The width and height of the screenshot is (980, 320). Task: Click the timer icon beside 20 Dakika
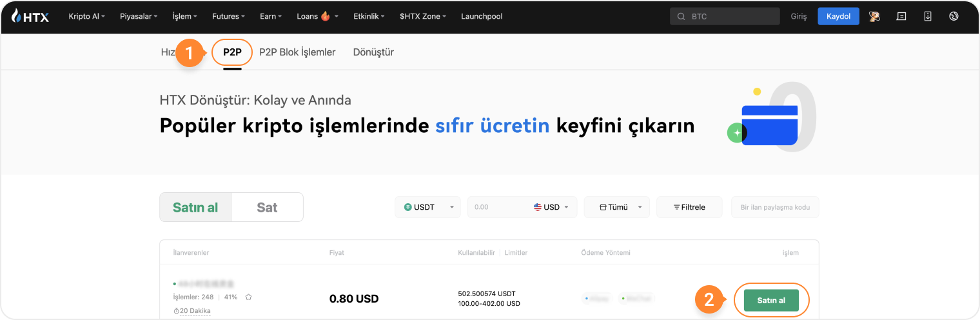(x=177, y=311)
